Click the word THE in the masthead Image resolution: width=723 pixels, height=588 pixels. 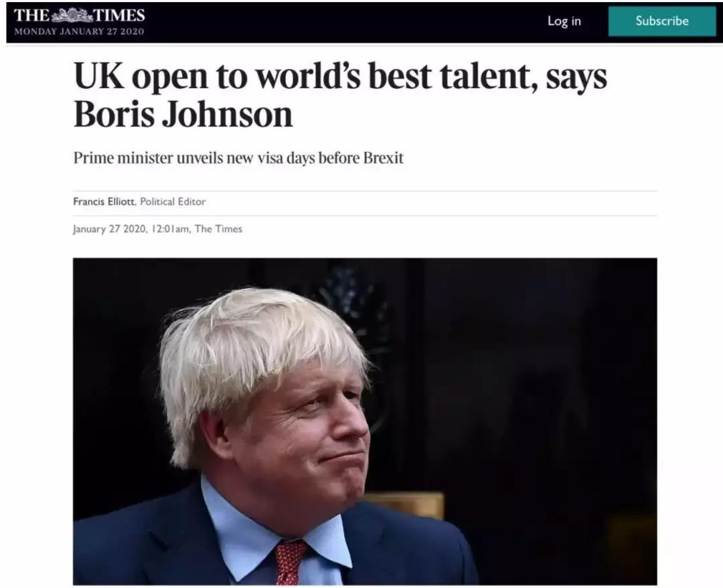(x=32, y=15)
